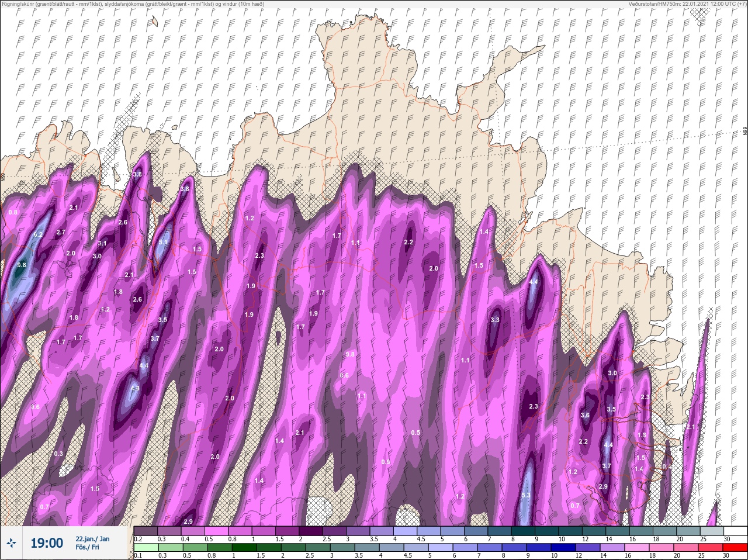The width and height of the screenshot is (748, 560).
Task: Click the 6.2 precipitation value on the map
Action: click(39, 234)
